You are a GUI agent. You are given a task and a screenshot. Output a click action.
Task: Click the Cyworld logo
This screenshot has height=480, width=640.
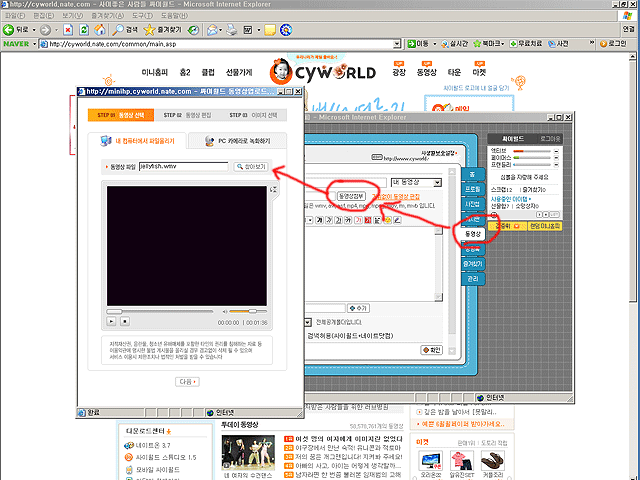pos(322,72)
